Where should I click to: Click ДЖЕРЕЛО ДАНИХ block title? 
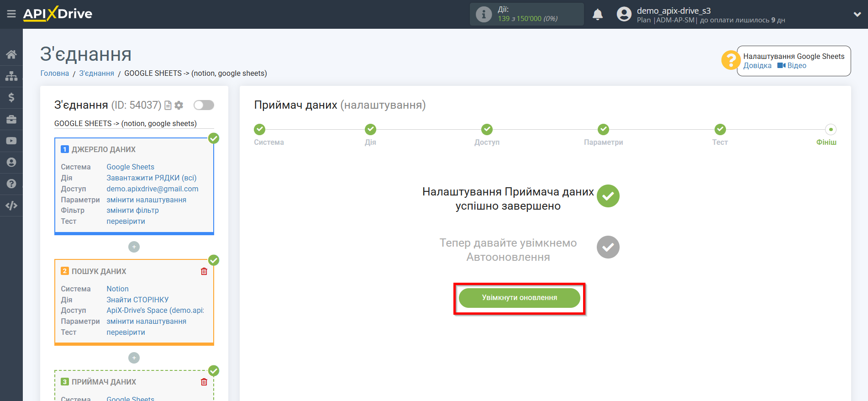104,150
